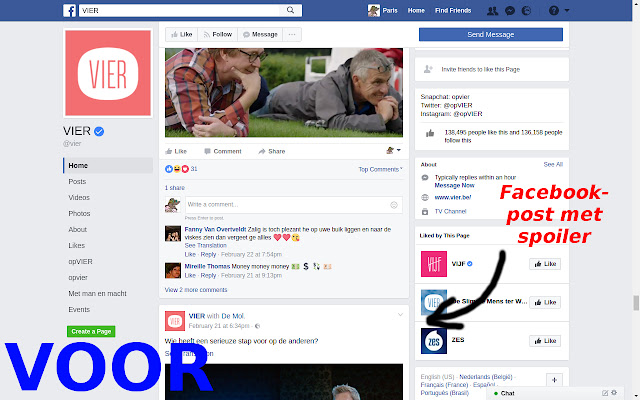The image size is (640, 400).
Task: Click See Translation under Fanny's comment
Action: 205,245
